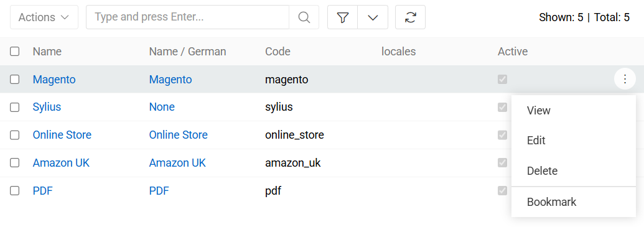Open the filter funnel icon
The width and height of the screenshot is (644, 227).
click(343, 17)
